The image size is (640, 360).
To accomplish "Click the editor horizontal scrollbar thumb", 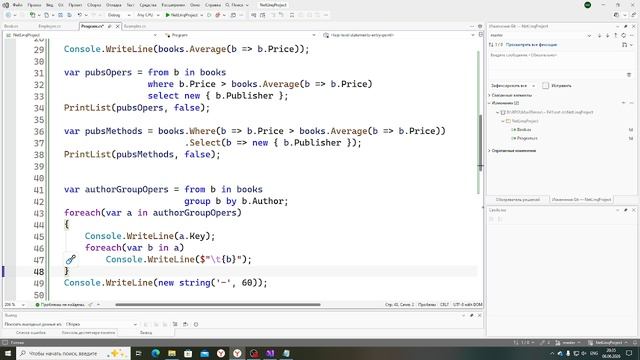I will (218, 304).
